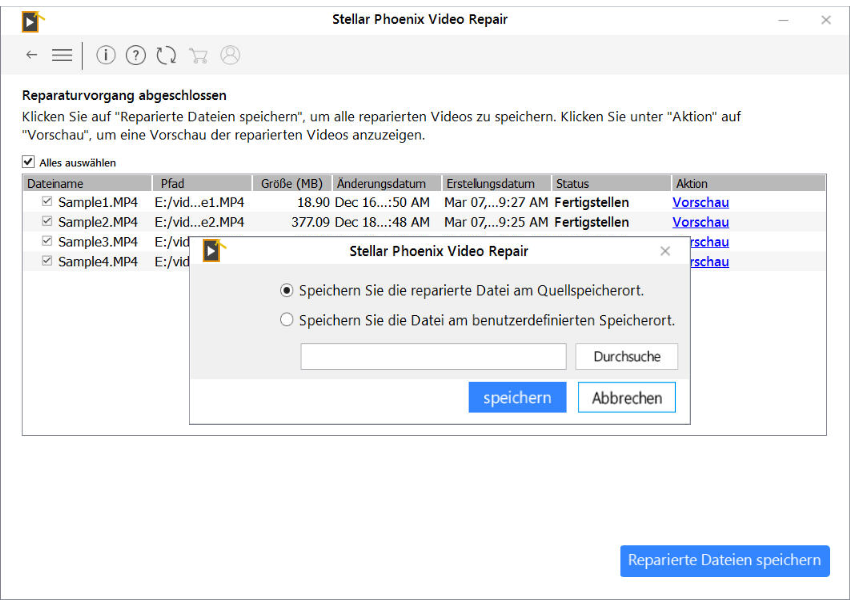The image size is (850, 600).
Task: Click Reparierte Dateien speichern button
Action: click(x=724, y=560)
